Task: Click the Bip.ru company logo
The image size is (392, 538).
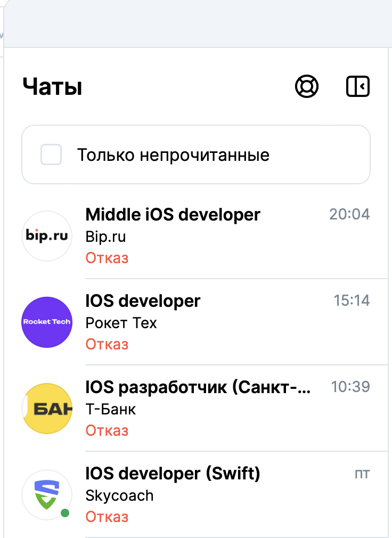Action: pos(47,236)
